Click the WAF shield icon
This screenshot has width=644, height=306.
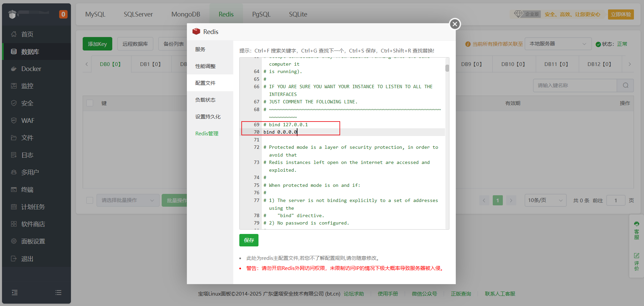pos(14,121)
